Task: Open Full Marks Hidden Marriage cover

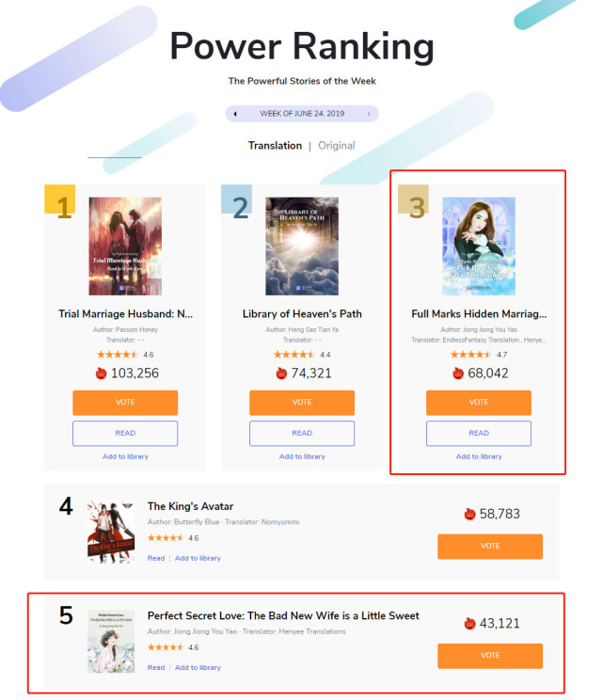Action: click(x=479, y=246)
